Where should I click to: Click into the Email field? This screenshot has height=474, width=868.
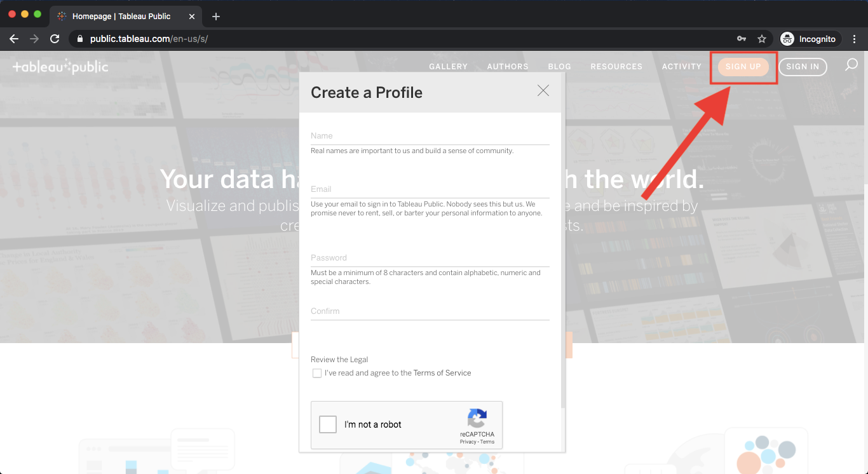click(x=430, y=189)
